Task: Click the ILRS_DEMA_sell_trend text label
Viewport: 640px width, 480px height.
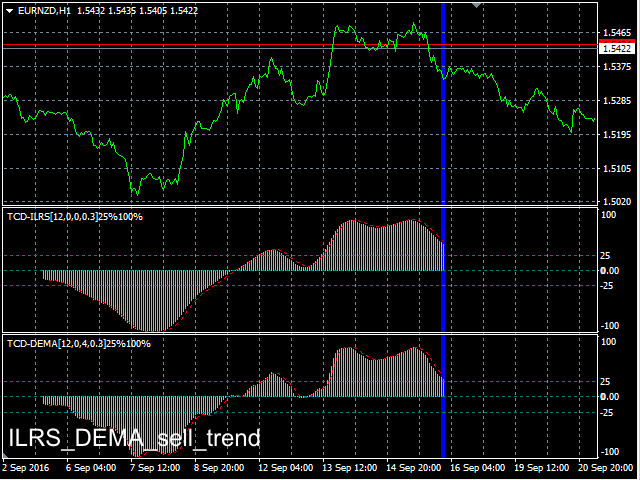Action: pos(134,438)
